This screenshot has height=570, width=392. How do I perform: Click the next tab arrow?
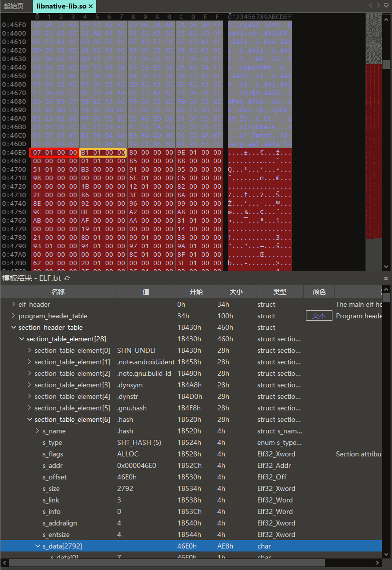click(x=379, y=6)
